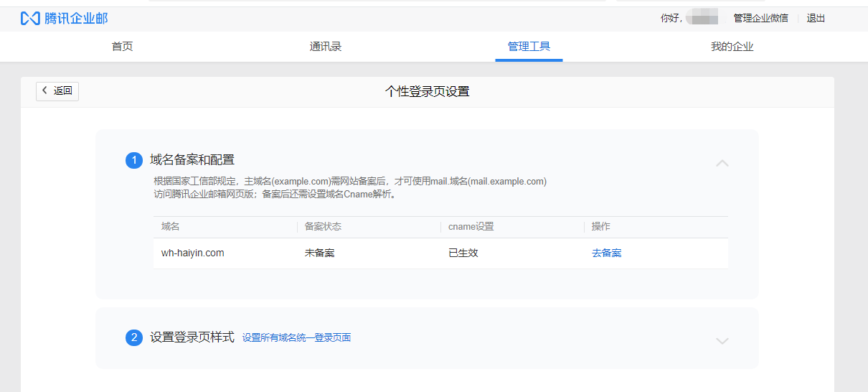Click the blurred username next to 你好
868x392 pixels.
(x=702, y=19)
